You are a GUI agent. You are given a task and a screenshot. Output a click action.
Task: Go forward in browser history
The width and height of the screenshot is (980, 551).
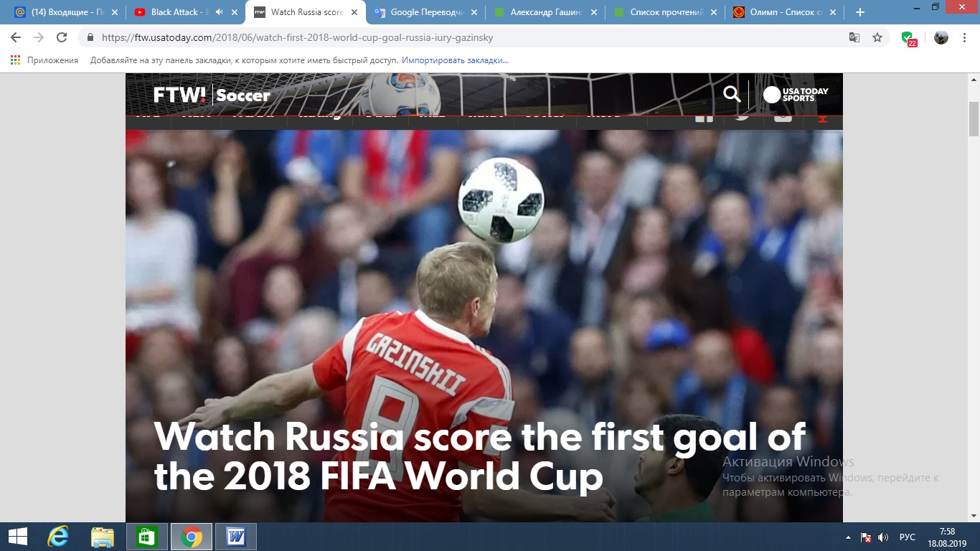click(x=39, y=37)
